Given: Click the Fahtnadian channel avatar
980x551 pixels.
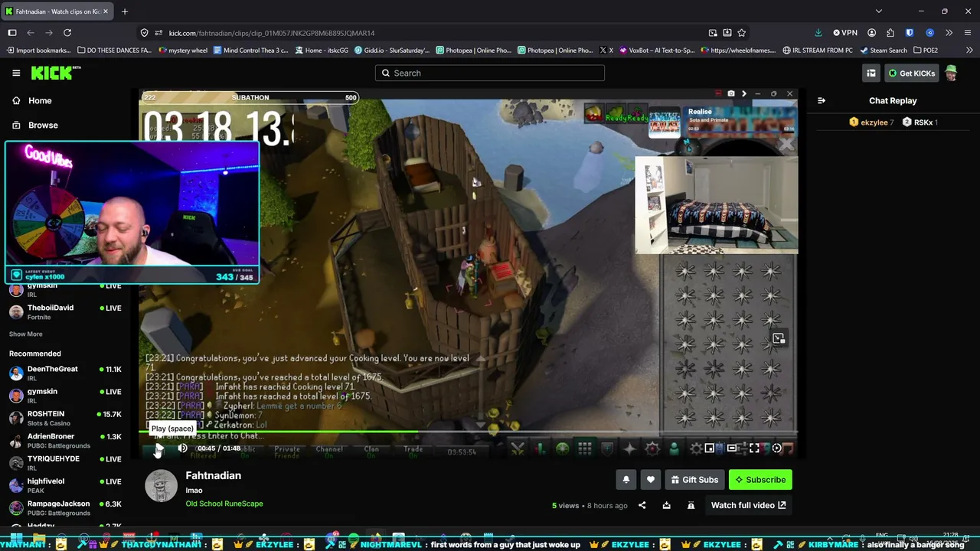Looking at the screenshot, I should (161, 486).
